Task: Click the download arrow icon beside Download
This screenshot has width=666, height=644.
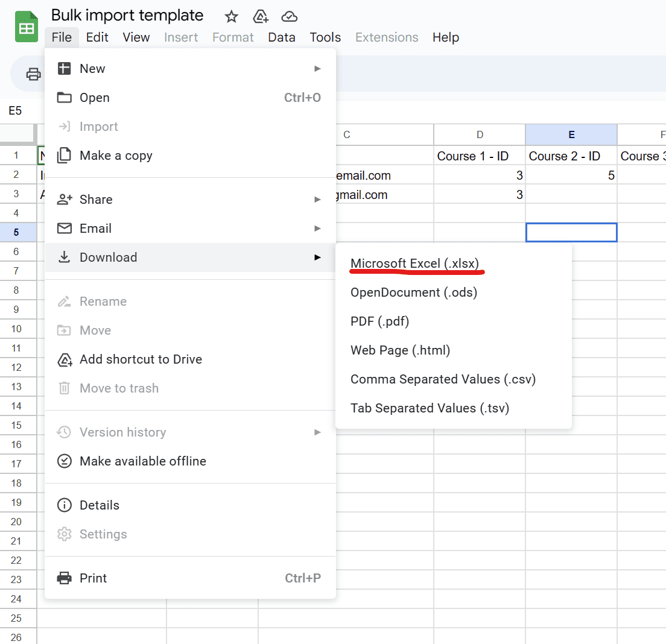Action: pos(64,257)
